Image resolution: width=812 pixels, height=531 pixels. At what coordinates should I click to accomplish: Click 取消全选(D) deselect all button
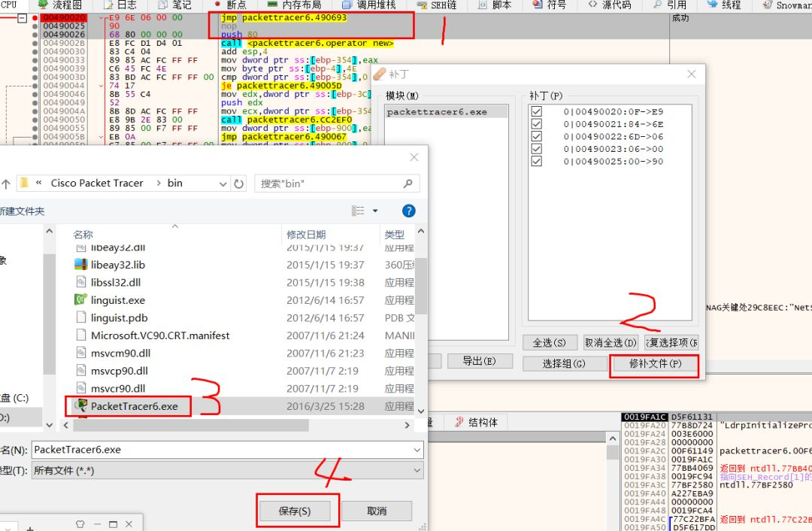point(610,342)
